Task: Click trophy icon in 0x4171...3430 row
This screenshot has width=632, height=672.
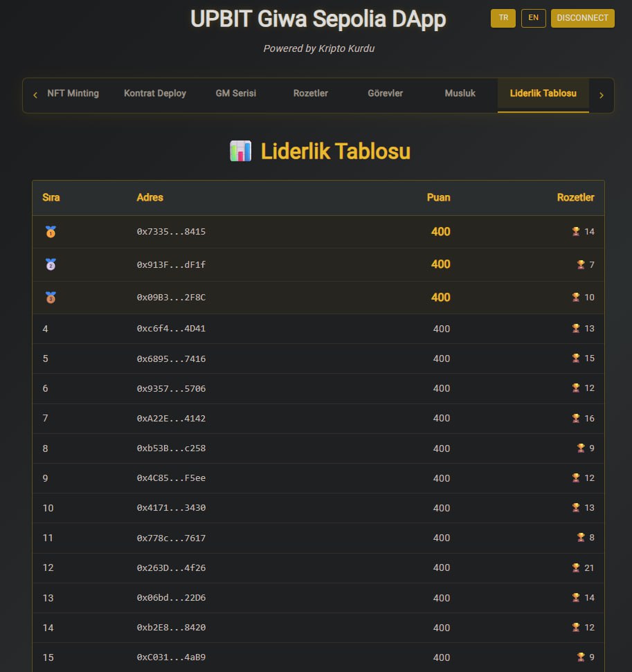Action: coord(576,507)
